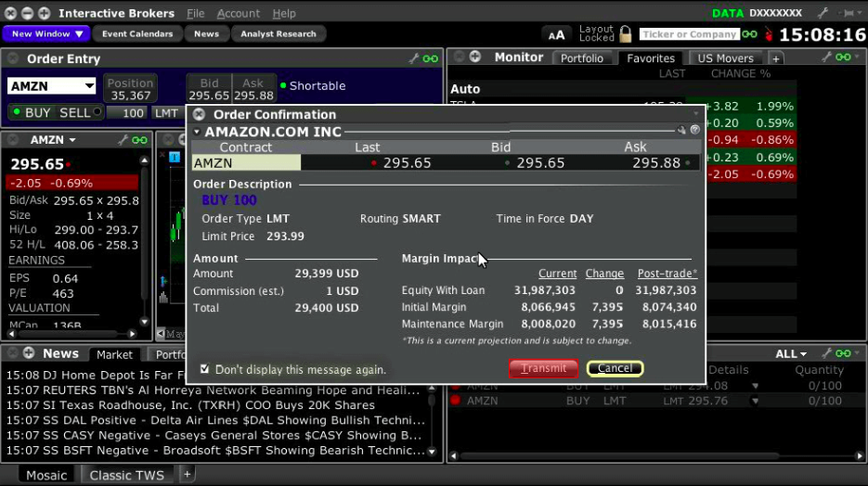Open news headline about Texas Roadhouse COO
Image resolution: width=868 pixels, height=486 pixels.
point(190,405)
